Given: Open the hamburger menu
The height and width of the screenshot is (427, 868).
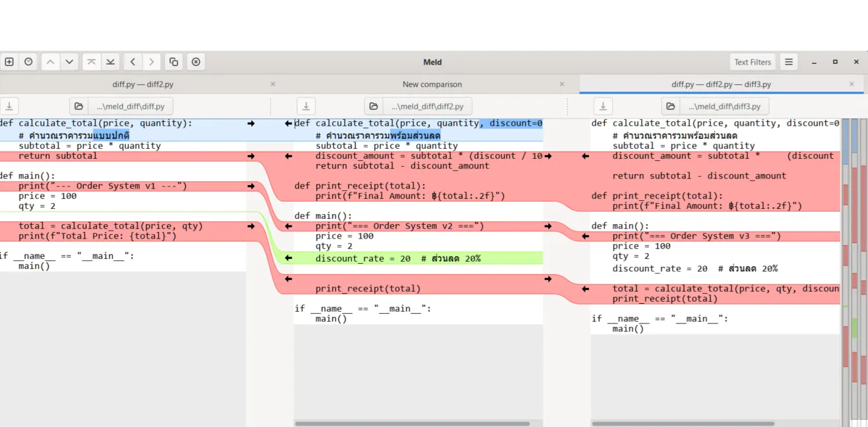Looking at the screenshot, I should coord(788,62).
